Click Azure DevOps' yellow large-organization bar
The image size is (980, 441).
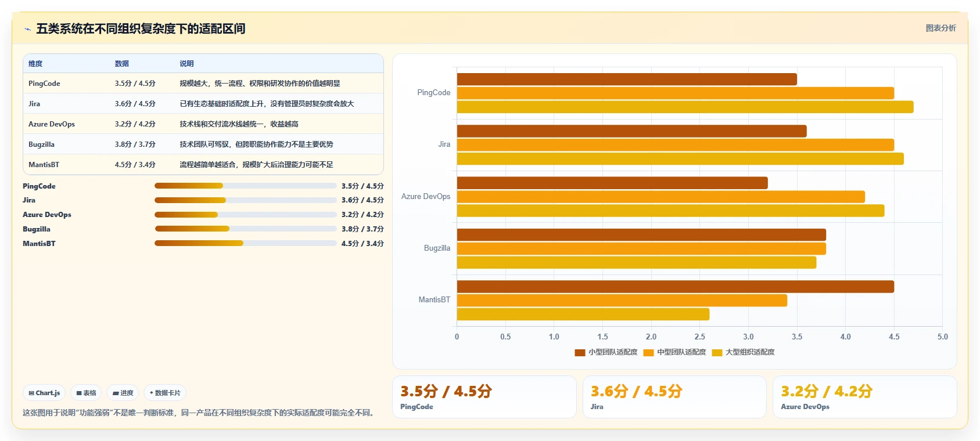(671, 211)
